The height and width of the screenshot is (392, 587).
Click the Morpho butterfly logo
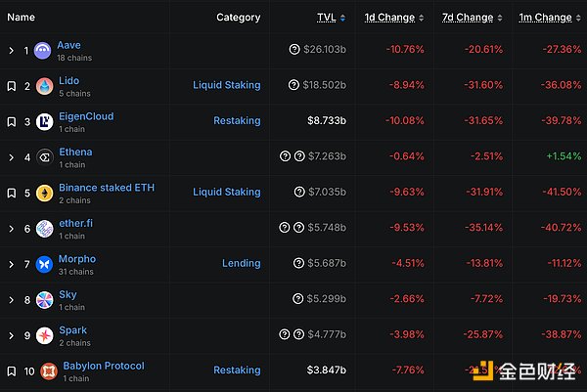[43, 264]
